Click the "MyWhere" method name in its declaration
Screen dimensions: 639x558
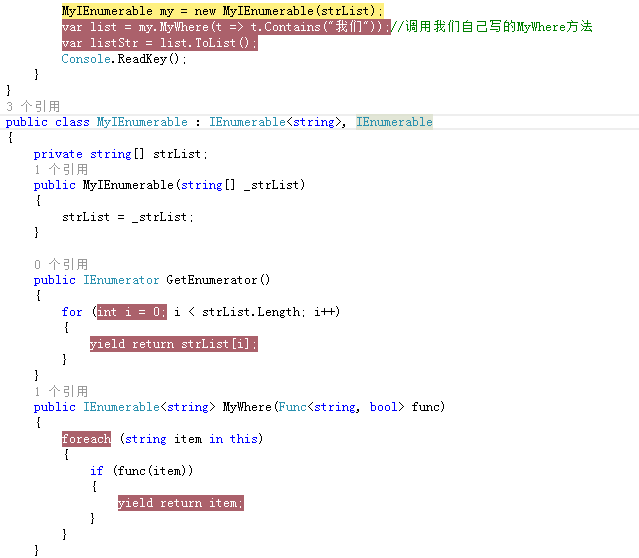pyautogui.click(x=247, y=407)
